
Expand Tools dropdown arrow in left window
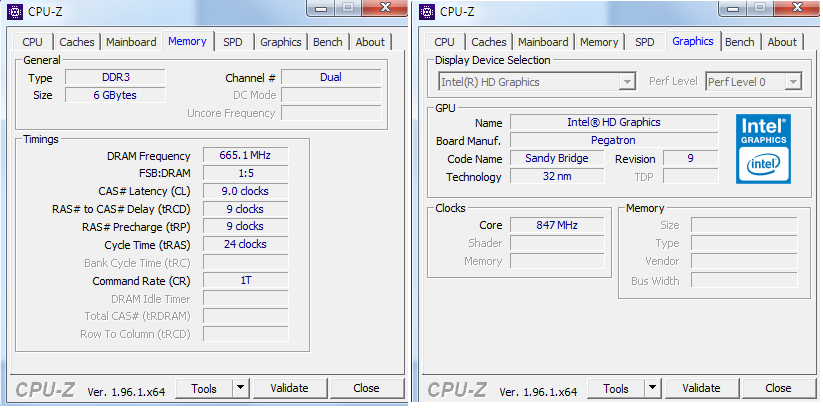tap(240, 389)
